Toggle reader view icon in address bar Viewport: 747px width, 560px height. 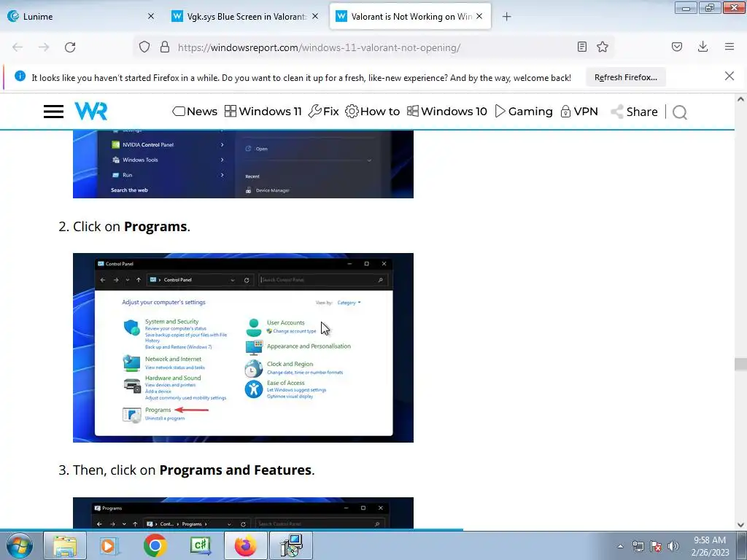581,47
